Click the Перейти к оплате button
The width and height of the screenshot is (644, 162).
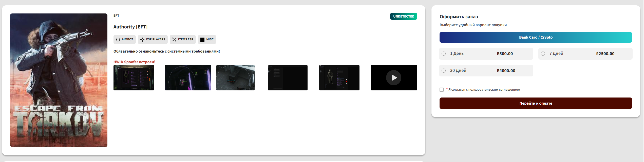536,103
